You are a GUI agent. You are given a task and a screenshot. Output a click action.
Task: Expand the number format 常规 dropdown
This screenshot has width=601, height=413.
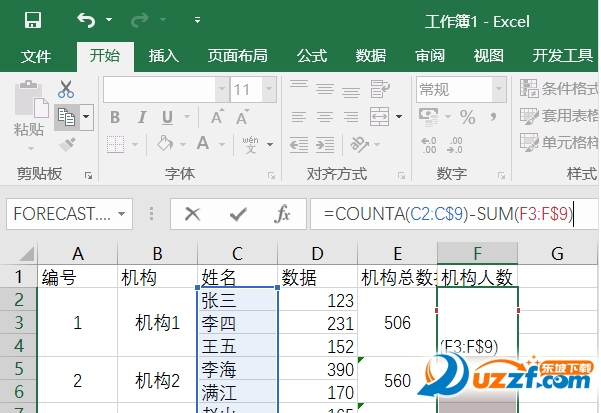click(x=498, y=90)
